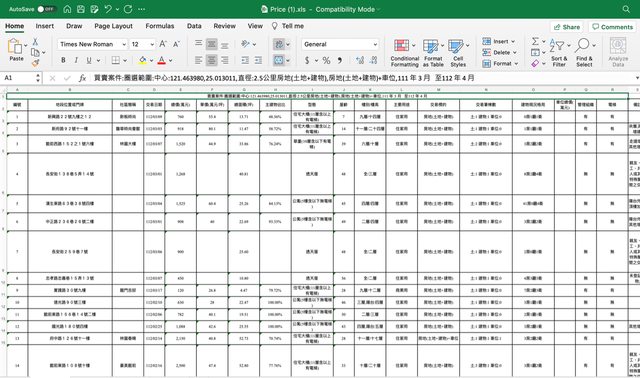Select the Format Painter brush icon

tap(36, 62)
